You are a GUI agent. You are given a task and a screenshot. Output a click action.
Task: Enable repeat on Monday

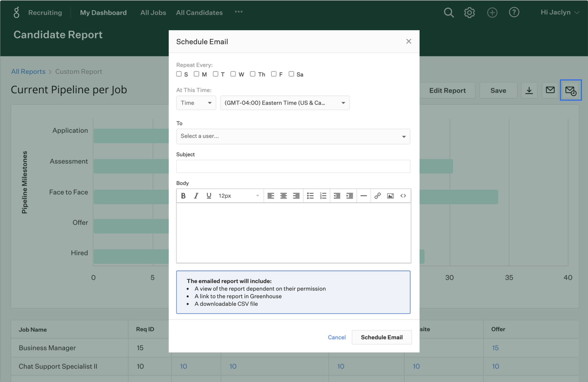[196, 74]
